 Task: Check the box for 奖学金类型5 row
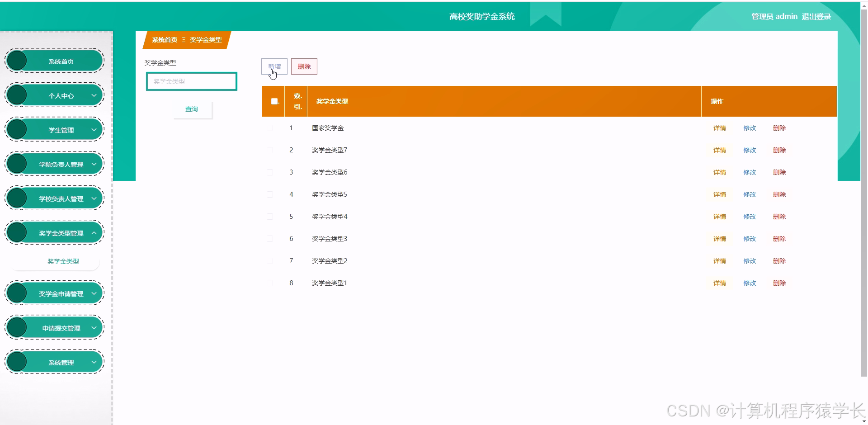pos(270,194)
